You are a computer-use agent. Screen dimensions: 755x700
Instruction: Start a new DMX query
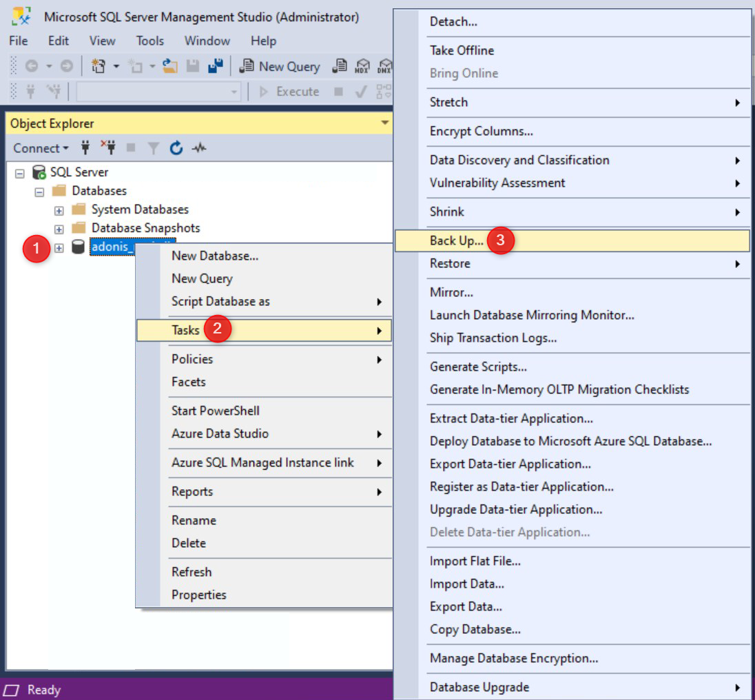386,66
